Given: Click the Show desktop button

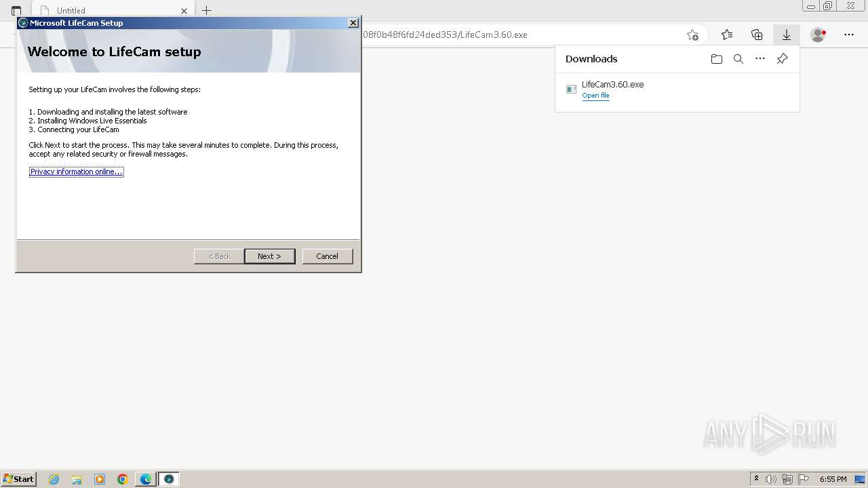Looking at the screenshot, I should coord(860,479).
